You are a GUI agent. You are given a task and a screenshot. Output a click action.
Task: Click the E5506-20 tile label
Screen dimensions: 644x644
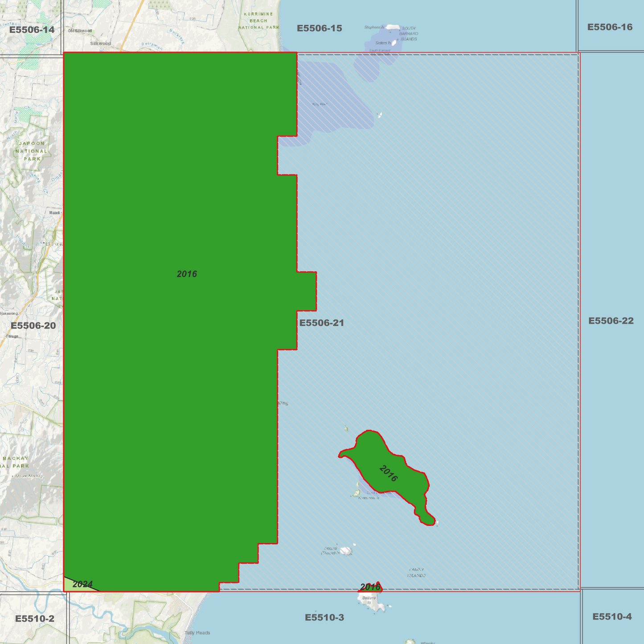(33, 326)
